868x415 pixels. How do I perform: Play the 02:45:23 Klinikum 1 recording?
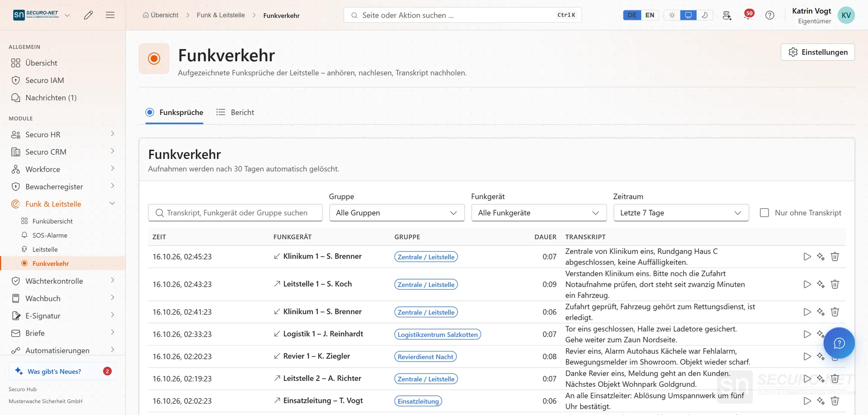[807, 257]
